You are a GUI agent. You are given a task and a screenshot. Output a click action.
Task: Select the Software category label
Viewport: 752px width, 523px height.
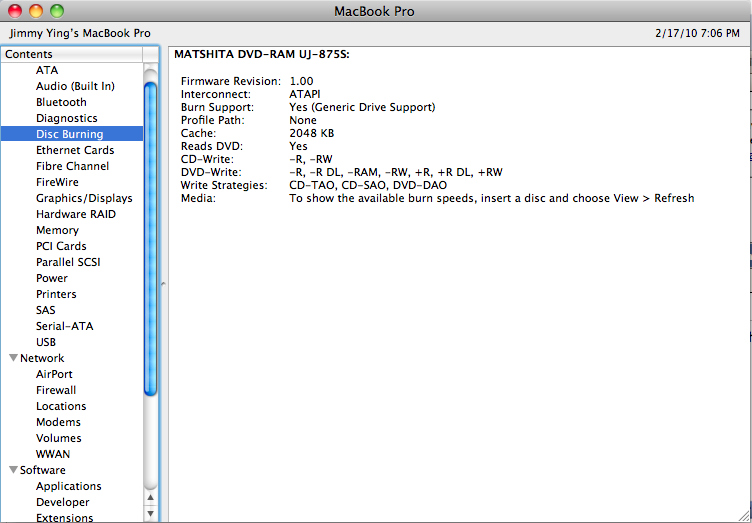pyautogui.click(x=43, y=470)
